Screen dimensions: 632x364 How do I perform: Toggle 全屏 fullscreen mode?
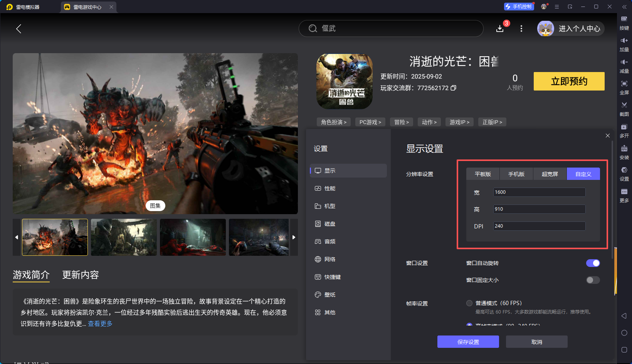[x=624, y=87]
